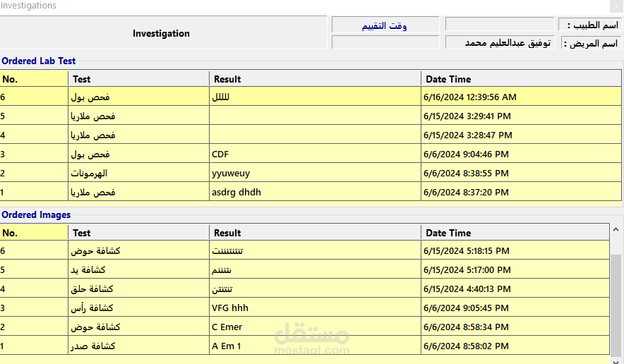The width and height of the screenshot is (624, 364).
Task: Click the empty field below وقت التقييم
Action: (x=384, y=42)
